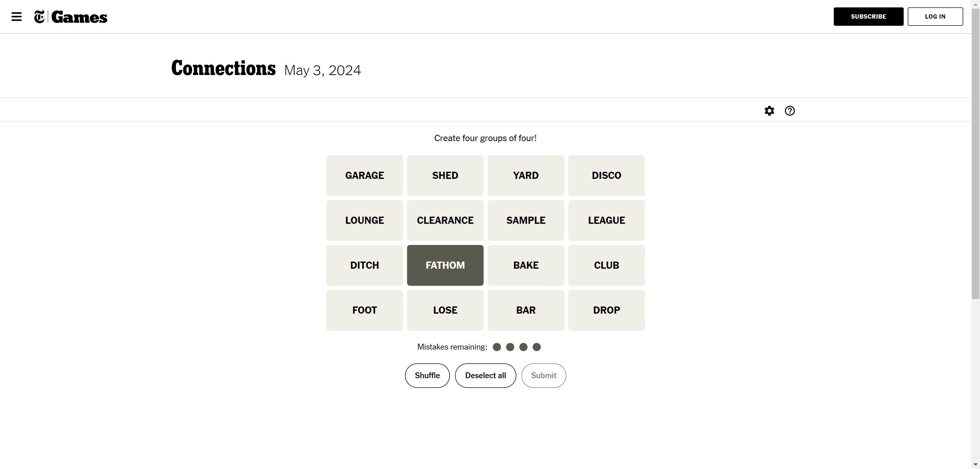Select the GARAGE word tile
Screen dimensions: 980x469
point(364,175)
